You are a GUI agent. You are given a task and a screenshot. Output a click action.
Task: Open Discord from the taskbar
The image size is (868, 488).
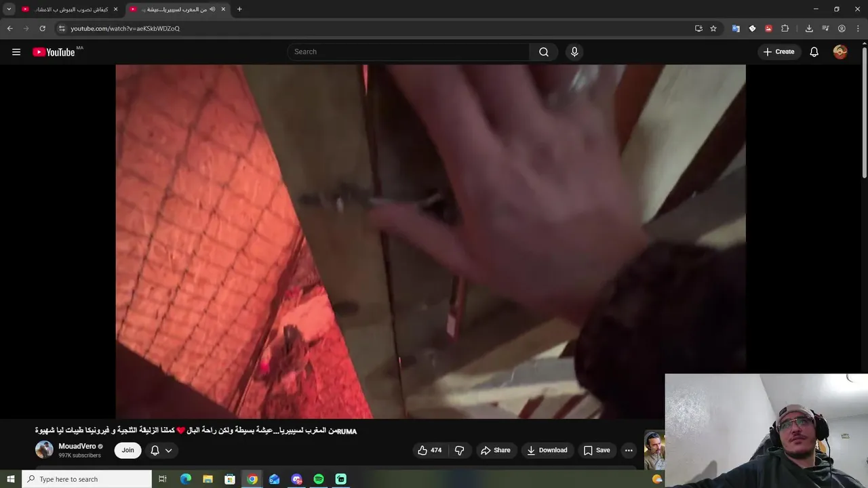(296, 479)
